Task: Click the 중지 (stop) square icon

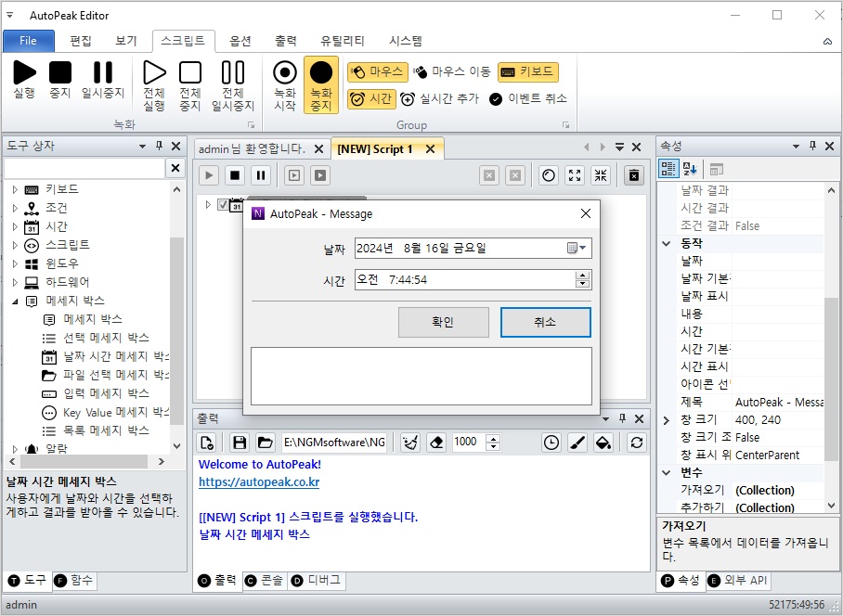Action: point(60,72)
